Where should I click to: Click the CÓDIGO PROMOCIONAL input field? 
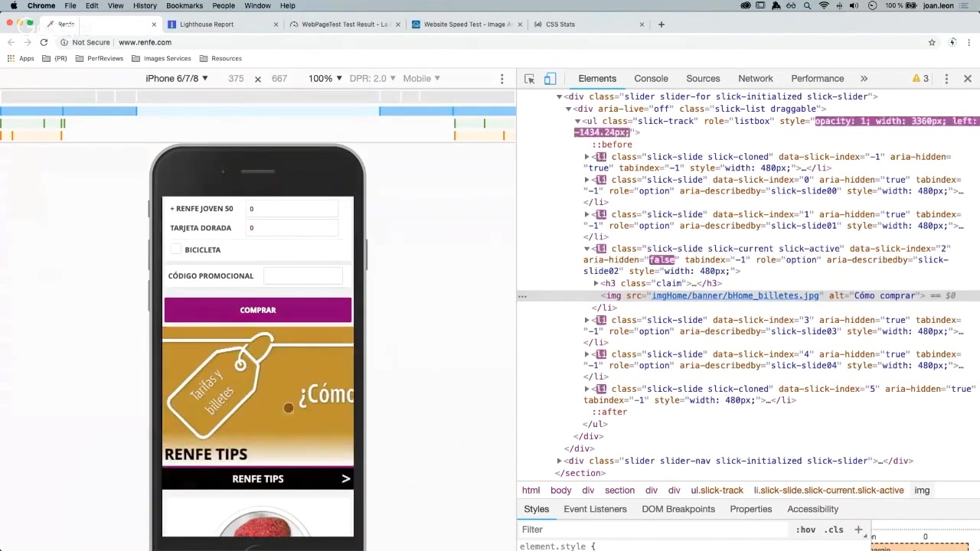302,276
